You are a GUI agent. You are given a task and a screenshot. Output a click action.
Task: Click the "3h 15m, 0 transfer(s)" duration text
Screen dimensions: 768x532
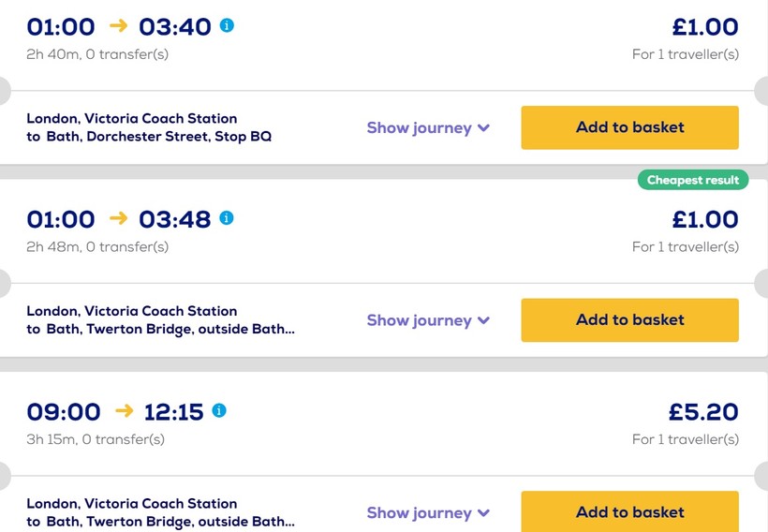coord(96,439)
